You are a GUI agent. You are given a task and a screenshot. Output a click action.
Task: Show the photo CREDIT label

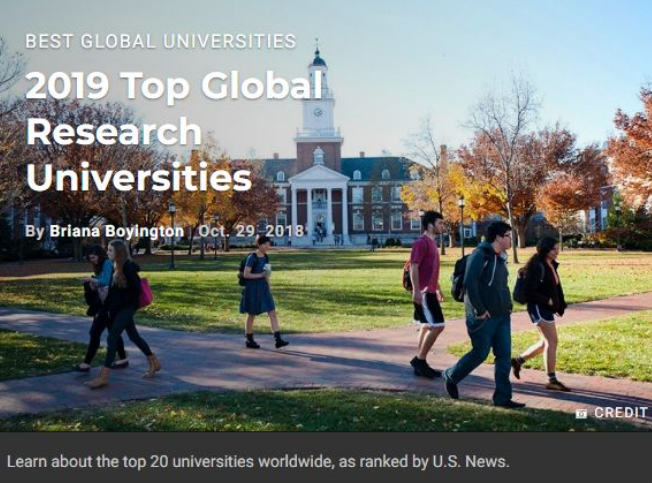[620, 413]
